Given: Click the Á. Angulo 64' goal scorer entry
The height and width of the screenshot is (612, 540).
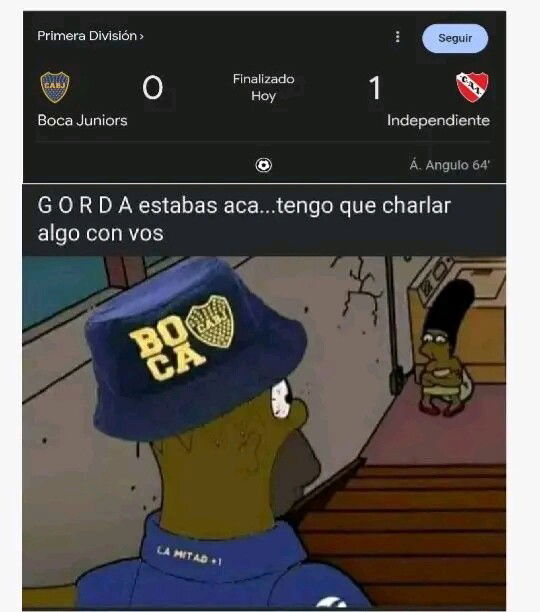Looking at the screenshot, I should tap(449, 165).
